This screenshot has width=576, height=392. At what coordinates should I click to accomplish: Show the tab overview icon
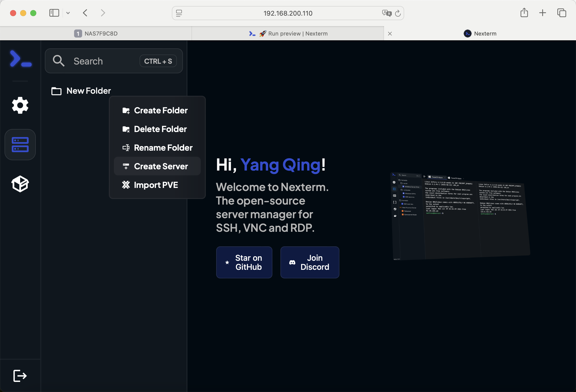562,13
